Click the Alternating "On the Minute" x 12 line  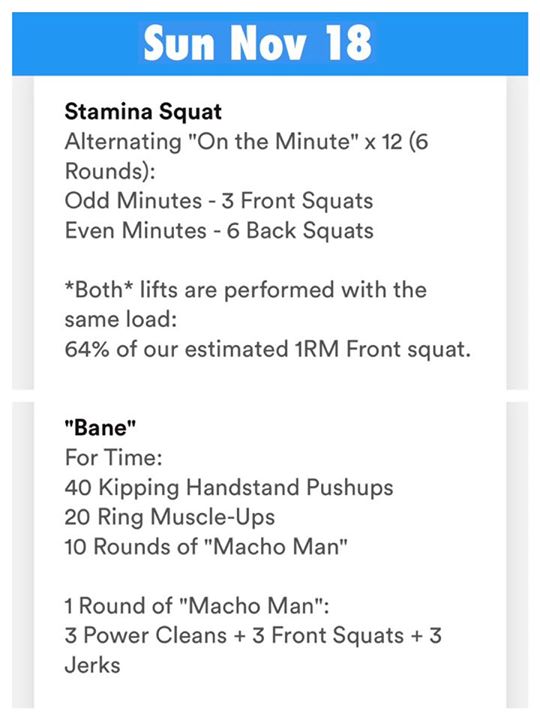point(247,141)
